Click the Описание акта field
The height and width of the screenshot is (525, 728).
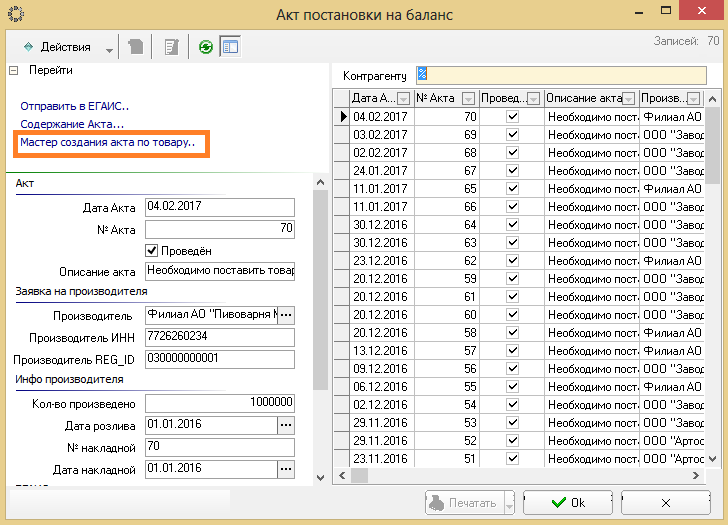point(220,271)
